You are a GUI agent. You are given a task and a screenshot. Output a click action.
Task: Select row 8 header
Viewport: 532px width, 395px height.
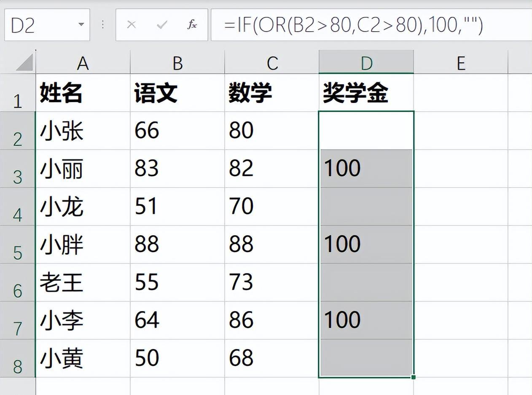[x=18, y=358]
